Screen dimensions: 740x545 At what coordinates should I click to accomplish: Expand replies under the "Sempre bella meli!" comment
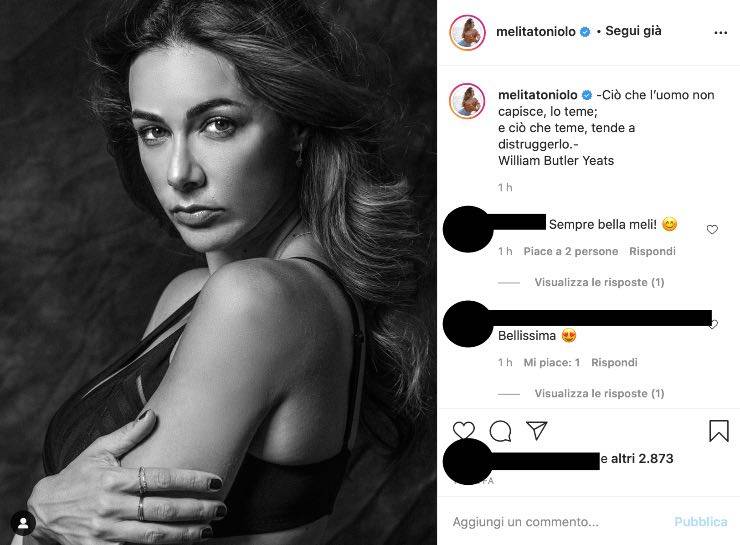point(599,283)
